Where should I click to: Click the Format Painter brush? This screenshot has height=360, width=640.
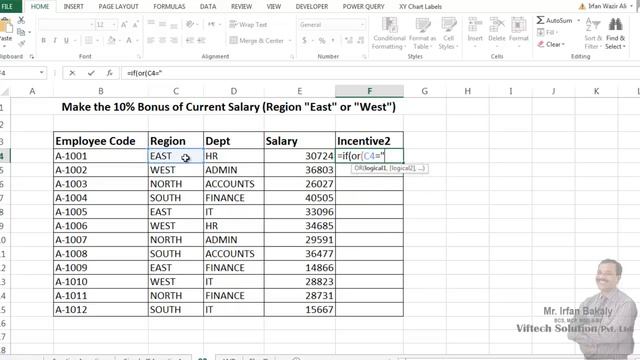point(21,43)
